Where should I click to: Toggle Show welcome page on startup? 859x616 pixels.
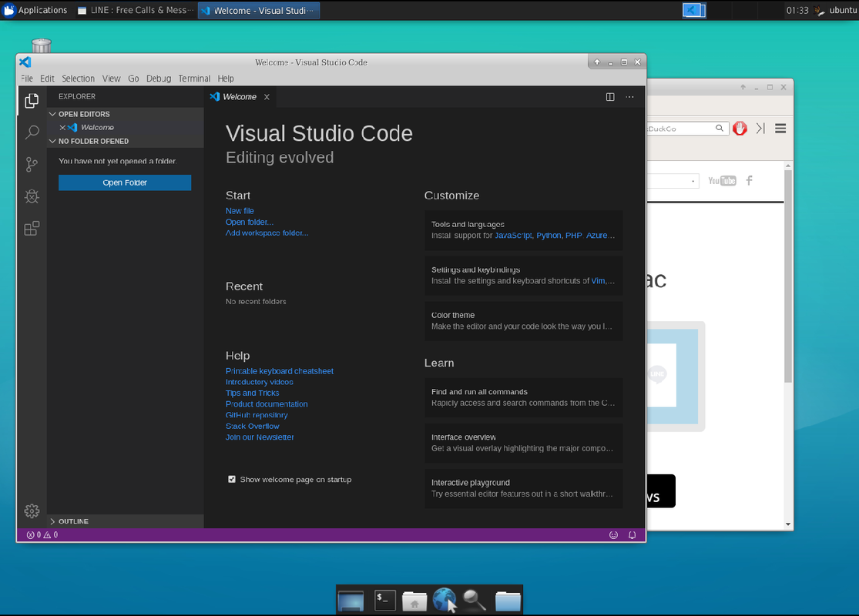(x=232, y=479)
